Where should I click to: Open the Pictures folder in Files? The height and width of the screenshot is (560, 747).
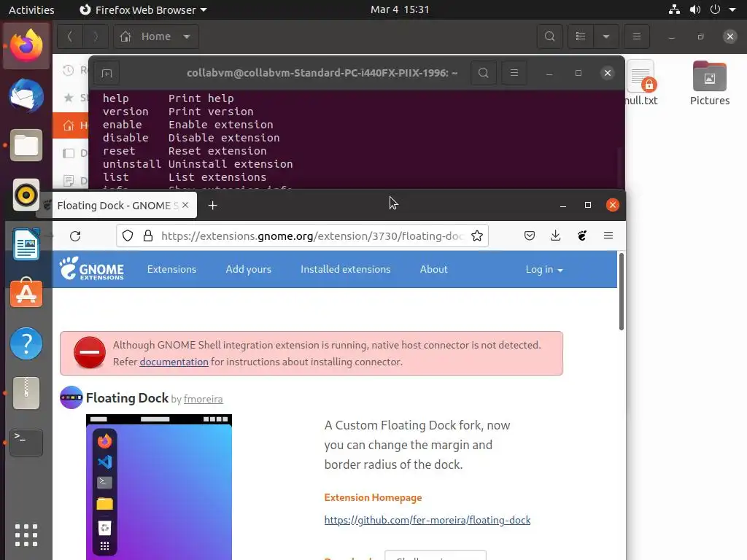[x=709, y=84]
